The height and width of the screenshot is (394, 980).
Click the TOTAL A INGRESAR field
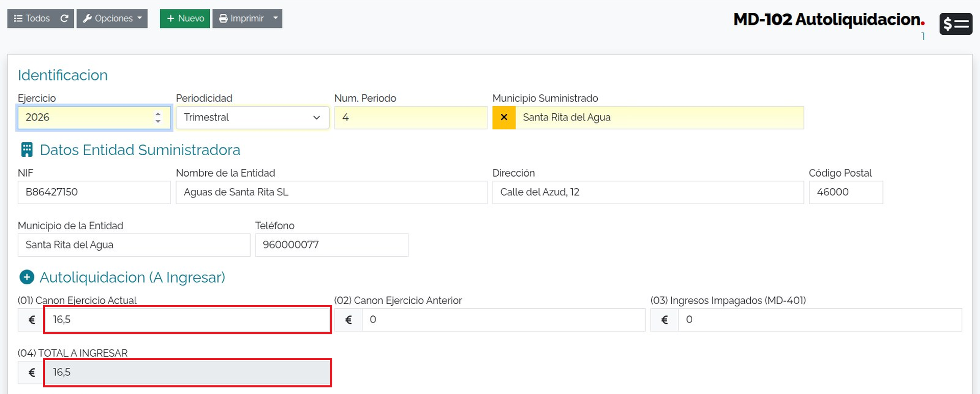[x=187, y=373]
